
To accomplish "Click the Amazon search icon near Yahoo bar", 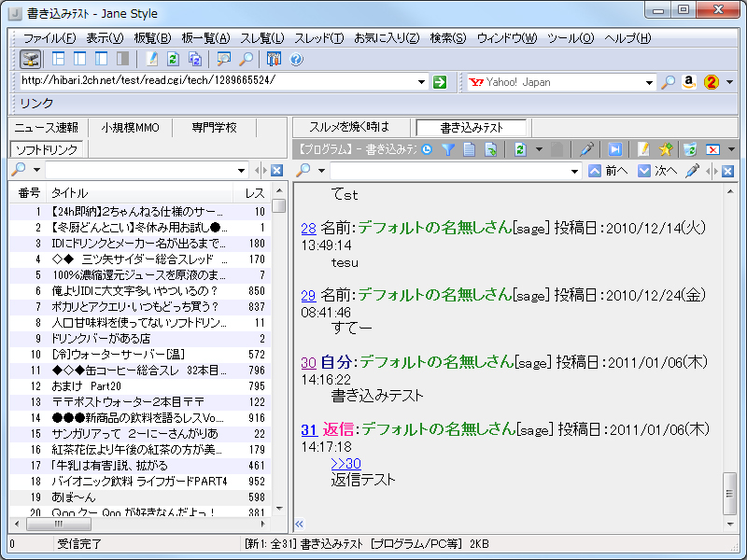I will (x=689, y=82).
